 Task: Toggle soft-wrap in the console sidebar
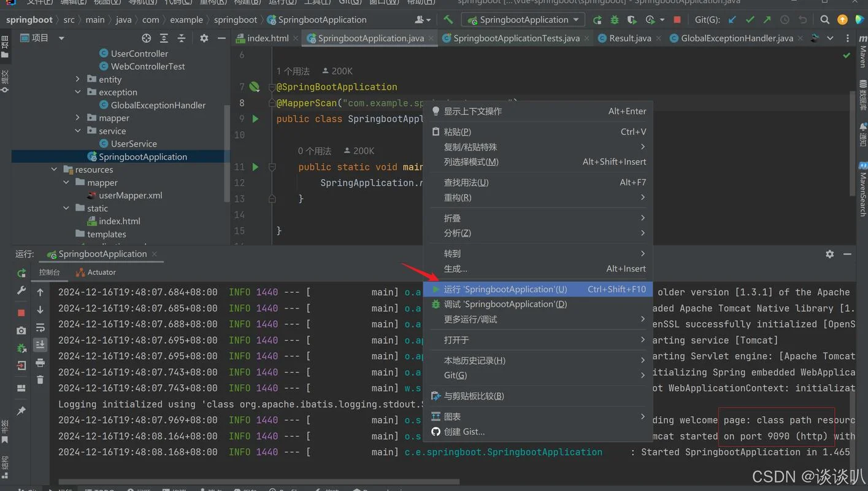(x=40, y=328)
